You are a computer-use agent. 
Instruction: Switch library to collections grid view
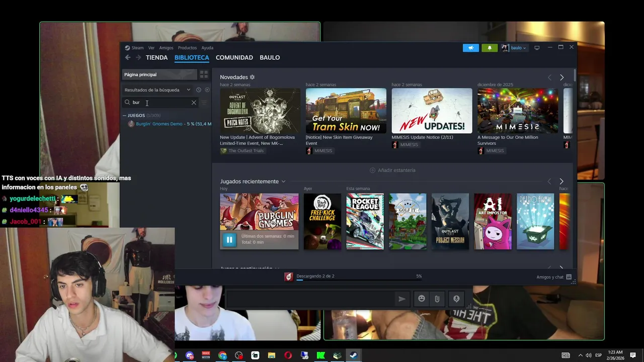point(204,74)
